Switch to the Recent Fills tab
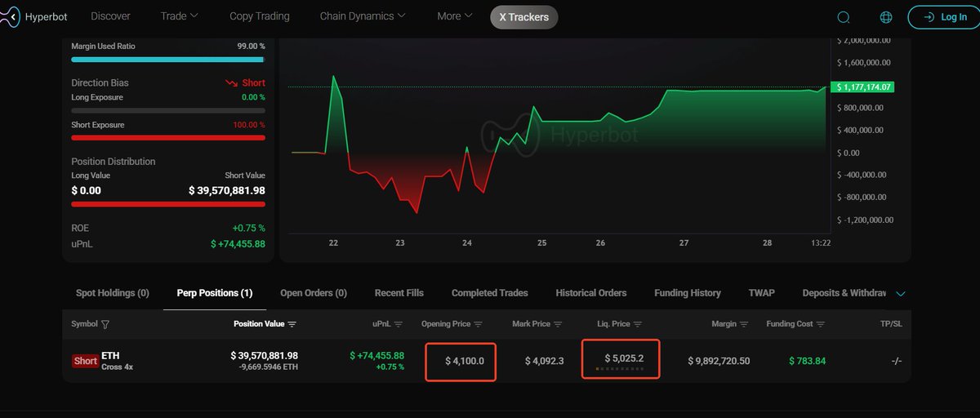Screen dimensions: 980x418 point(399,293)
